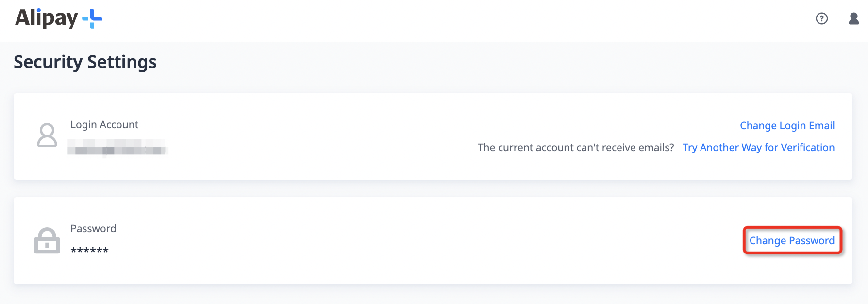Click the highlighted Change Password option

792,240
